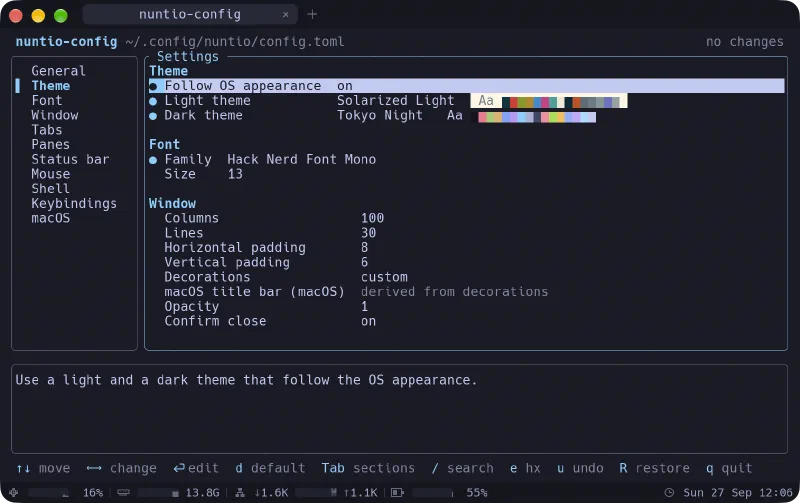Viewport: 800px width, 503px height.
Task: Open the Shell section in sidebar
Action: click(x=51, y=189)
